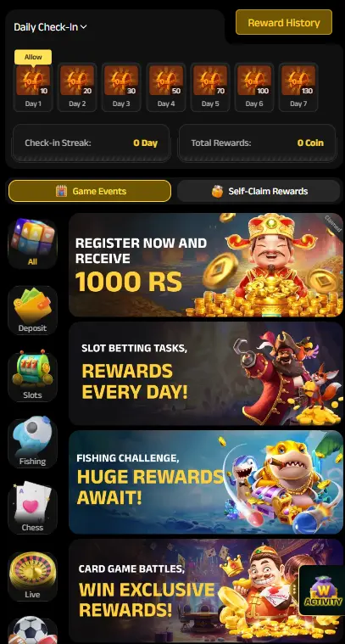Open the sports soccer ball category
345x644 pixels.
click(32, 631)
